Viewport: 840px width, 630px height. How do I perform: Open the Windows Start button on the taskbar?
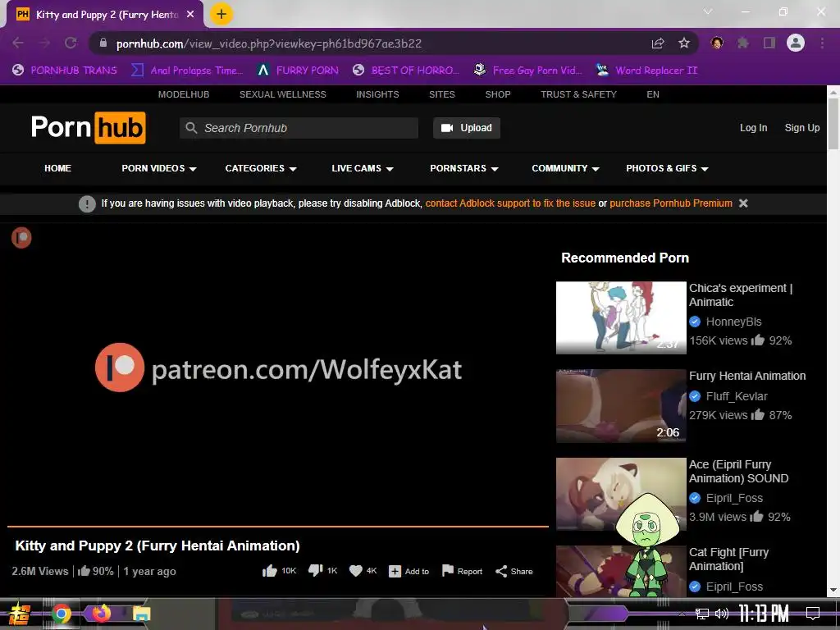(x=19, y=614)
